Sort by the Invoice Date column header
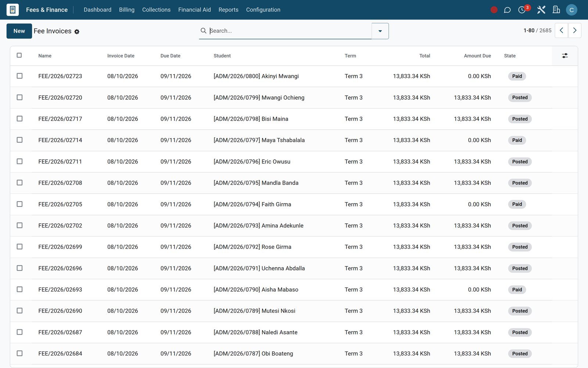Image resolution: width=588 pixels, height=368 pixels. click(121, 56)
